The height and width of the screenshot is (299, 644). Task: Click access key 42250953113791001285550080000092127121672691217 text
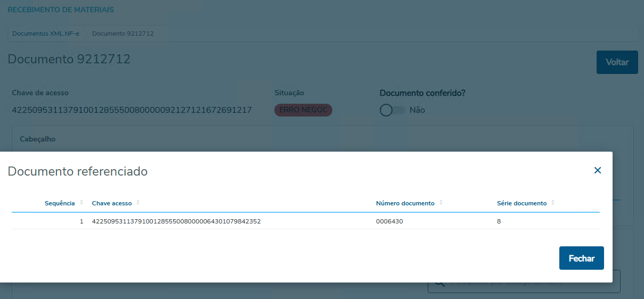point(132,110)
